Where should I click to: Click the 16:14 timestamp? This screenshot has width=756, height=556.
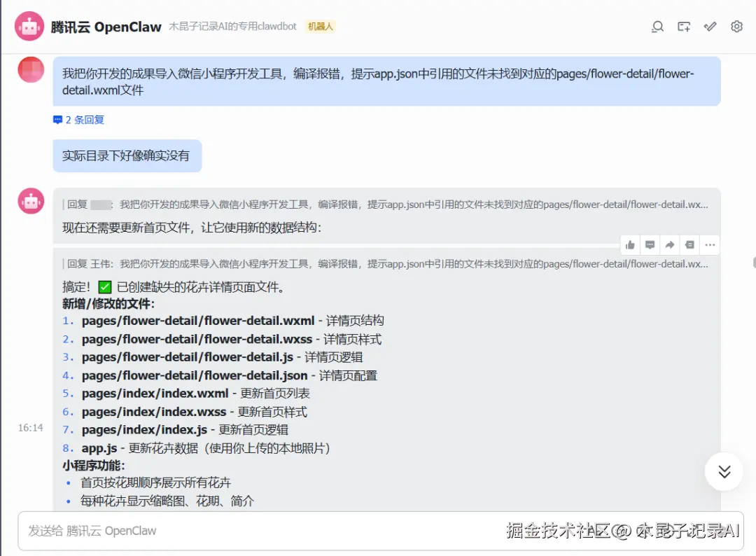pyautogui.click(x=30, y=428)
